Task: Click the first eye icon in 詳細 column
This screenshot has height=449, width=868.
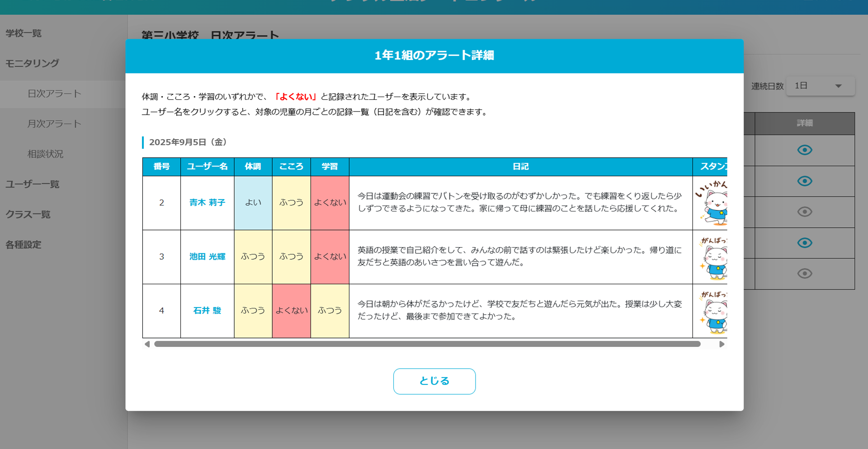Action: (804, 150)
